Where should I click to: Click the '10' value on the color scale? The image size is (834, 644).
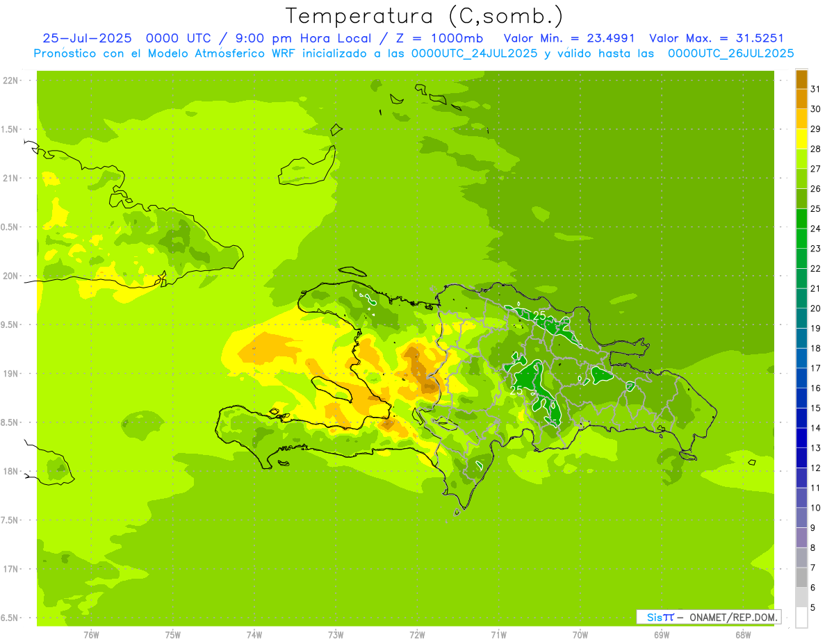pyautogui.click(x=815, y=508)
